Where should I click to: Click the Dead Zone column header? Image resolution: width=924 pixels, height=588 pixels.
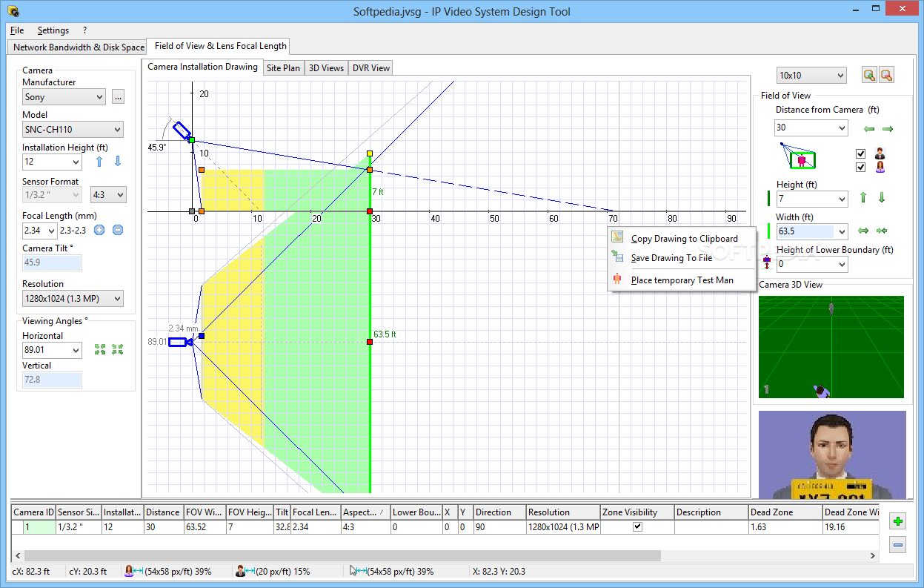[785, 512]
